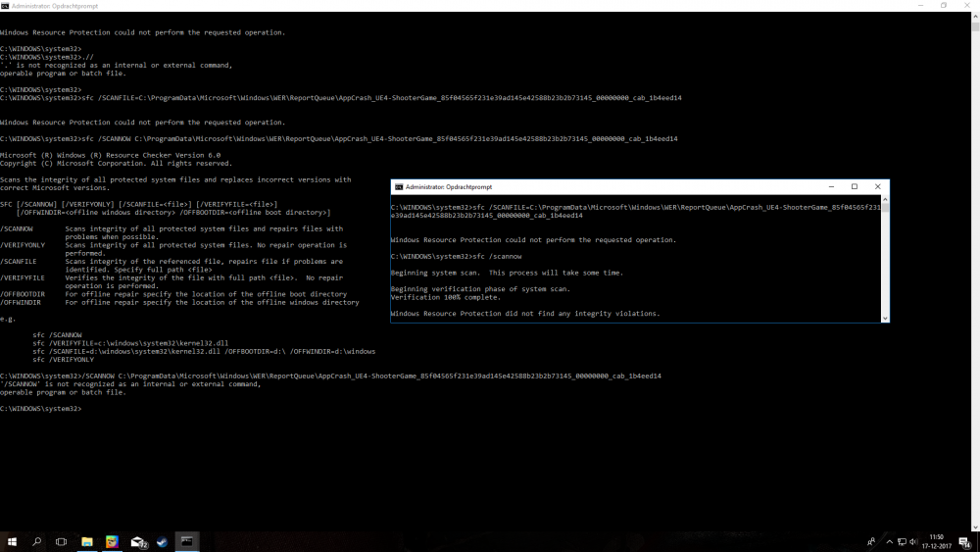
Task: Open Steam from the taskbar
Action: click(x=162, y=541)
